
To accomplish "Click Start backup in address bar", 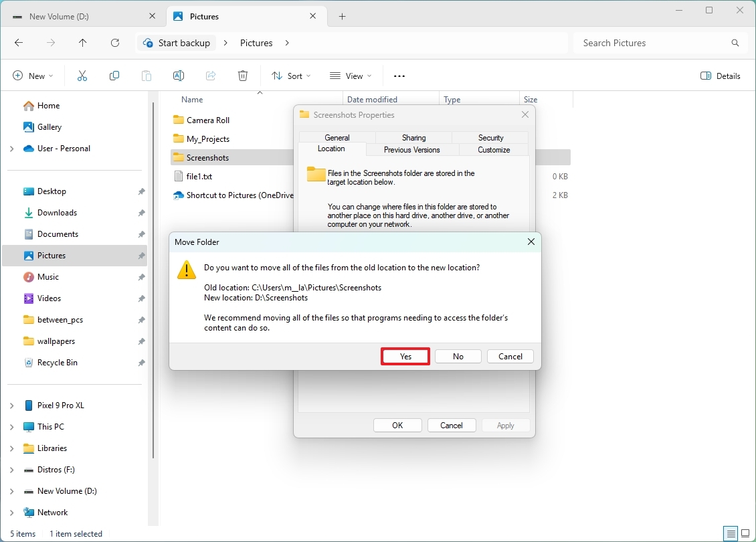I will [177, 43].
